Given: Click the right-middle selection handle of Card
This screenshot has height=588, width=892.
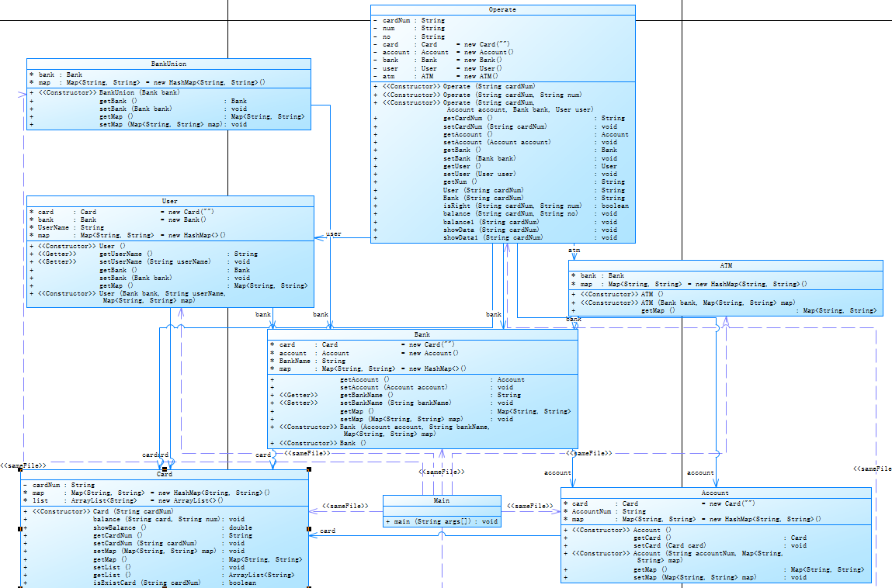Looking at the screenshot, I should click(x=309, y=529).
